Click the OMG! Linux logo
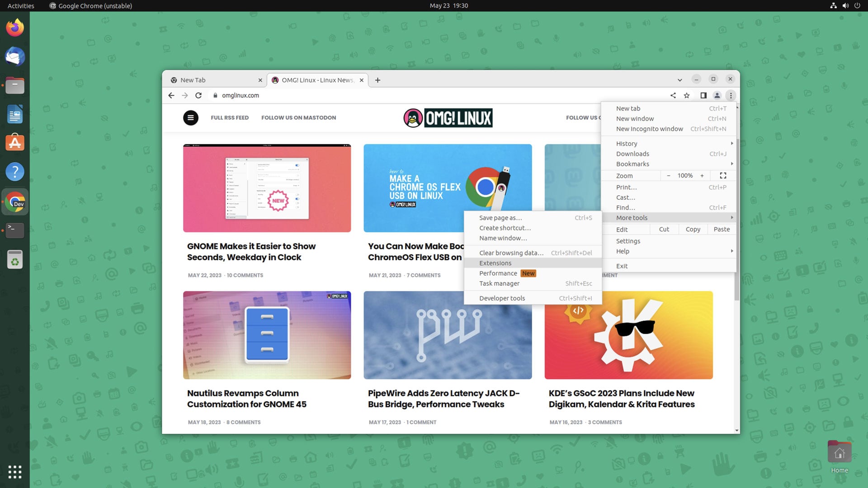The height and width of the screenshot is (488, 868). (x=448, y=118)
